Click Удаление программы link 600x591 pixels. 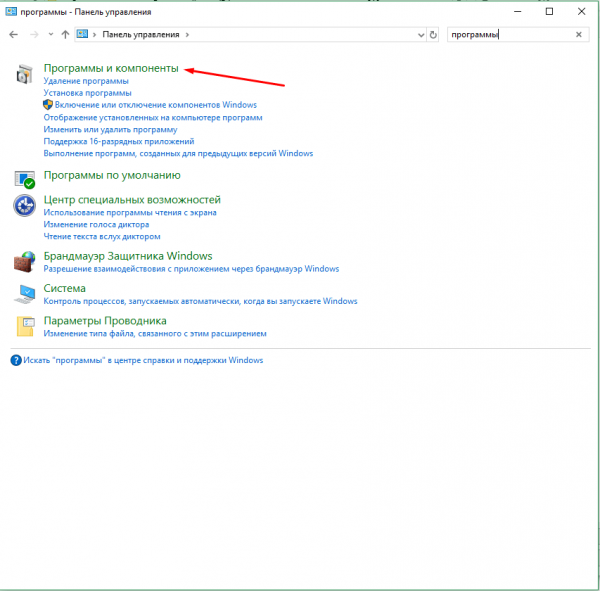86,81
